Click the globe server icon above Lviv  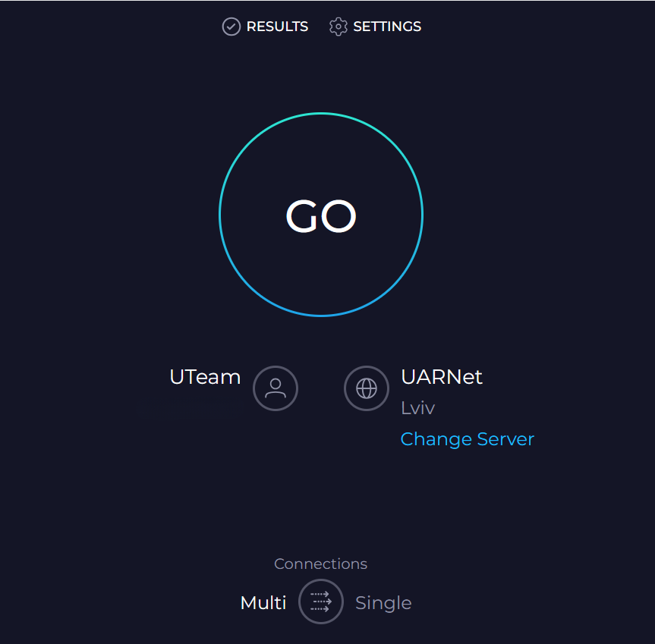367,388
